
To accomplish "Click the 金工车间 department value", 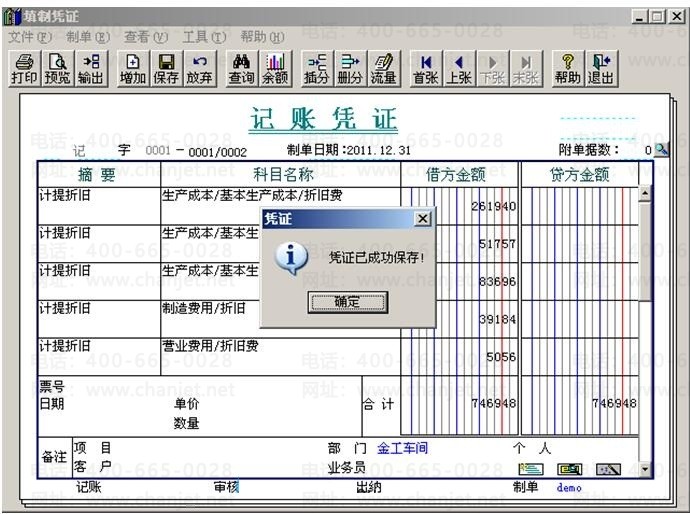I will [x=402, y=448].
